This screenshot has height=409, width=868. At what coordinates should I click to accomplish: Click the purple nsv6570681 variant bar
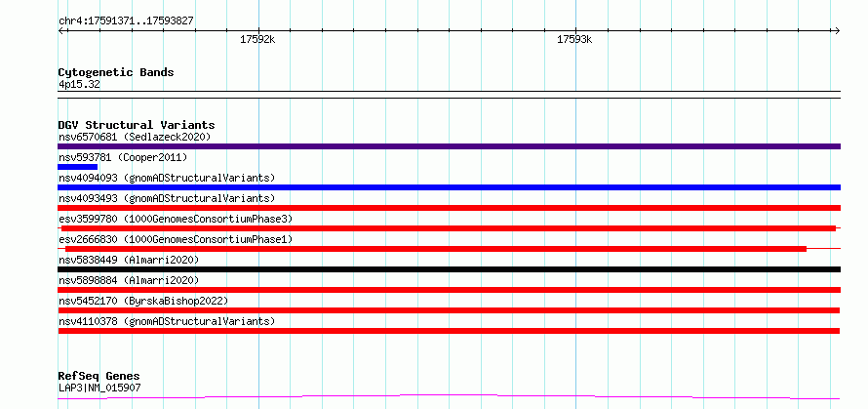click(x=449, y=146)
